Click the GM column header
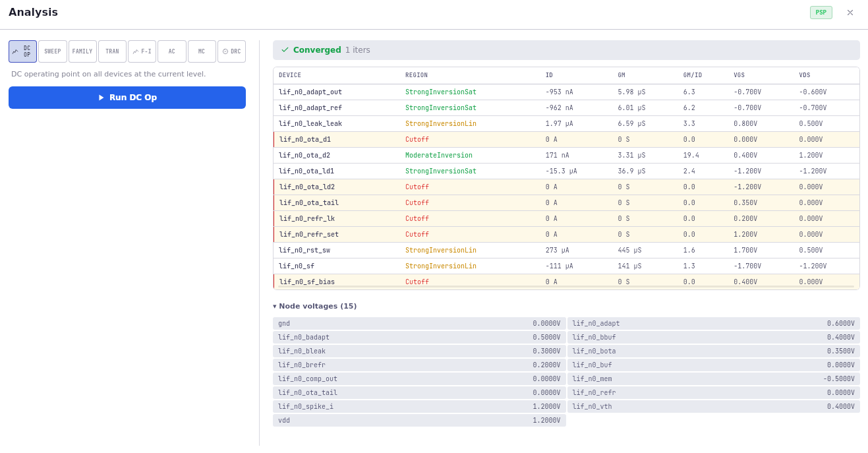Viewport: 868px width, 453px height. (x=622, y=75)
